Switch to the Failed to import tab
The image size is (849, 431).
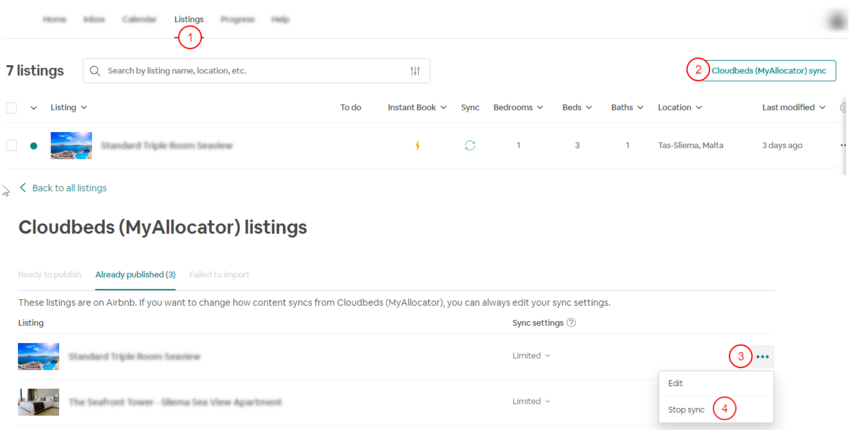(219, 275)
